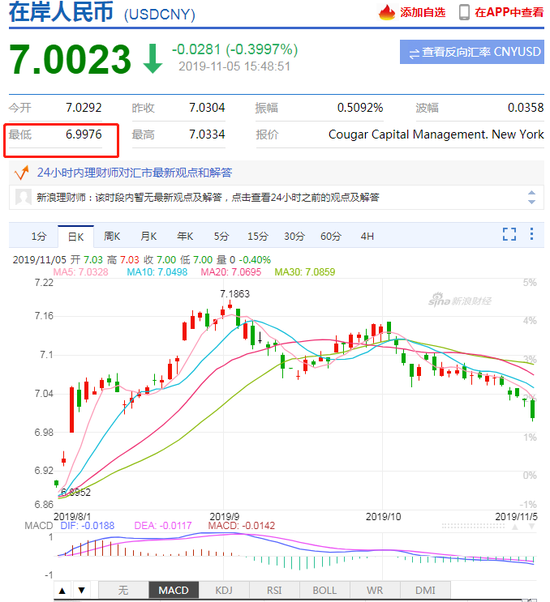Click the 今开 value 7.0292
Viewport: 550px width, 602px height.
pos(84,108)
